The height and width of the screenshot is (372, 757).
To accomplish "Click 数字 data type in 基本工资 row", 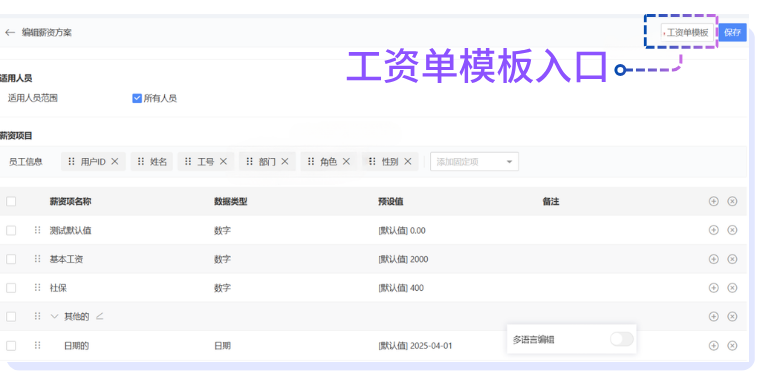I will coord(222,260).
